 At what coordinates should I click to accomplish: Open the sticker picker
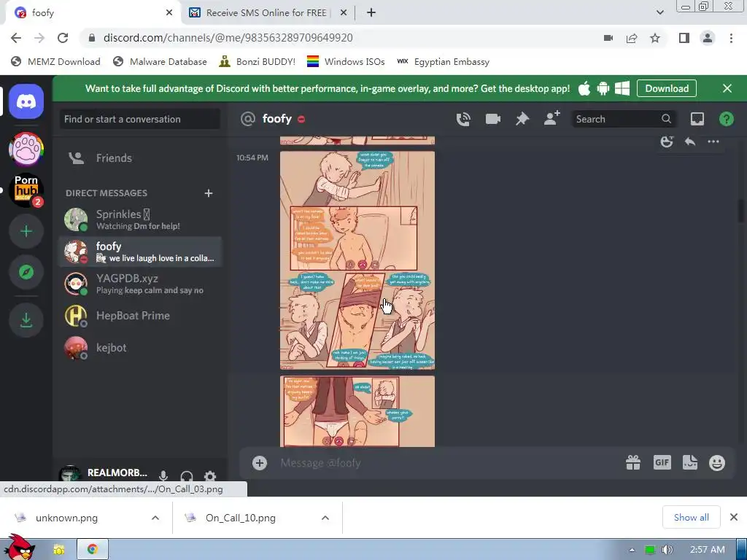click(690, 462)
